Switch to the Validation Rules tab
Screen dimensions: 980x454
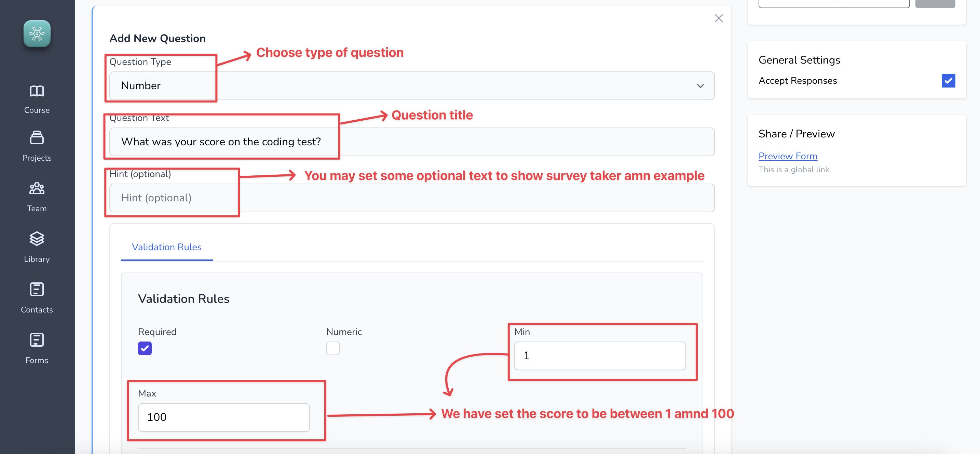tap(167, 247)
